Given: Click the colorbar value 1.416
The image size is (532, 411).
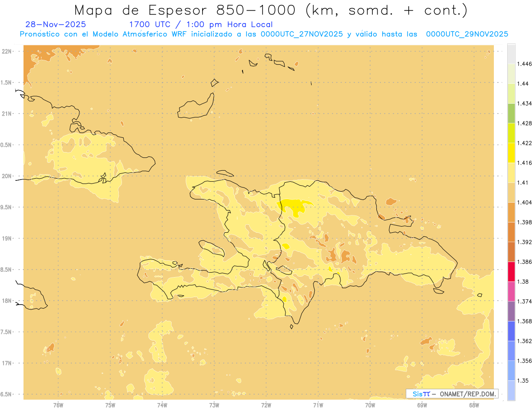Looking at the screenshot, I should coord(524,163).
